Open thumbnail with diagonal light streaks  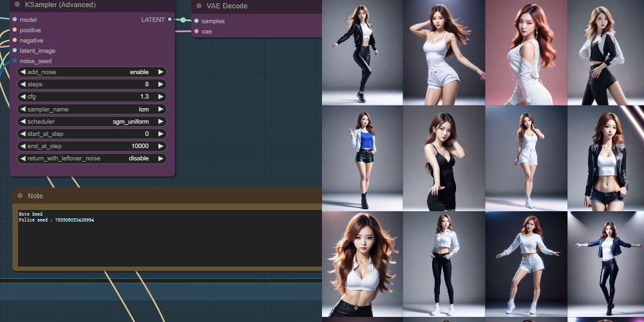coord(606,158)
